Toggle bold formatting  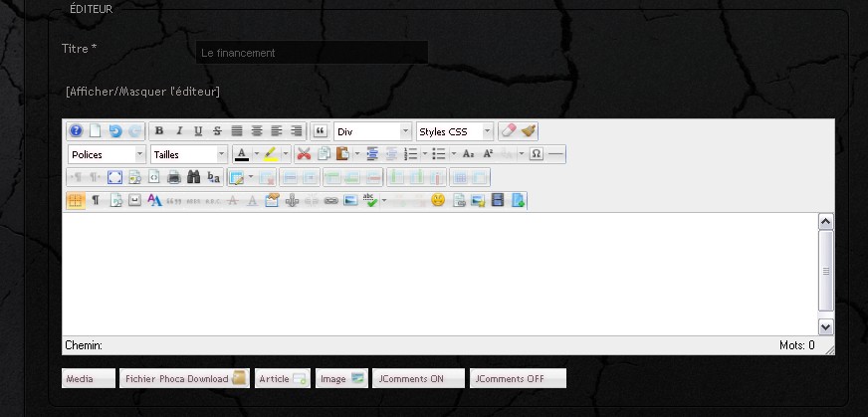160,131
